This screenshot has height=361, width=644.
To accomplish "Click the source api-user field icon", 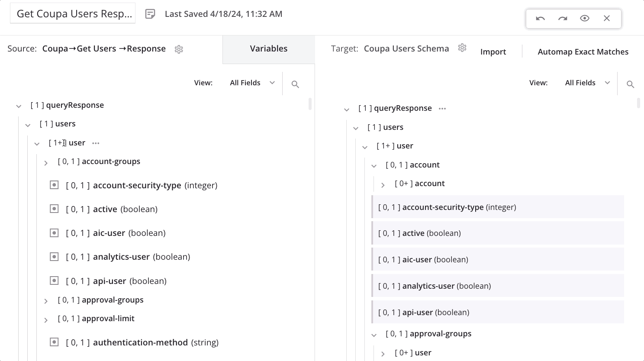I will [54, 281].
